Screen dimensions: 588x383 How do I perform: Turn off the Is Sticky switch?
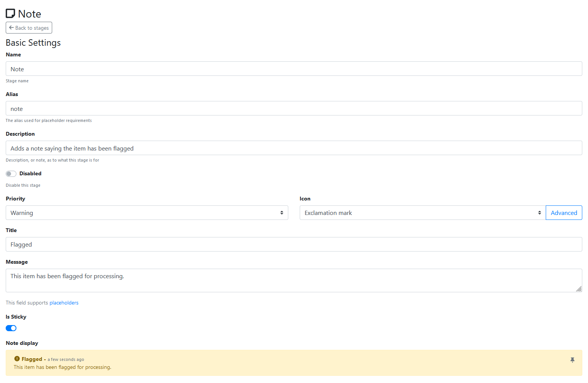click(x=11, y=328)
